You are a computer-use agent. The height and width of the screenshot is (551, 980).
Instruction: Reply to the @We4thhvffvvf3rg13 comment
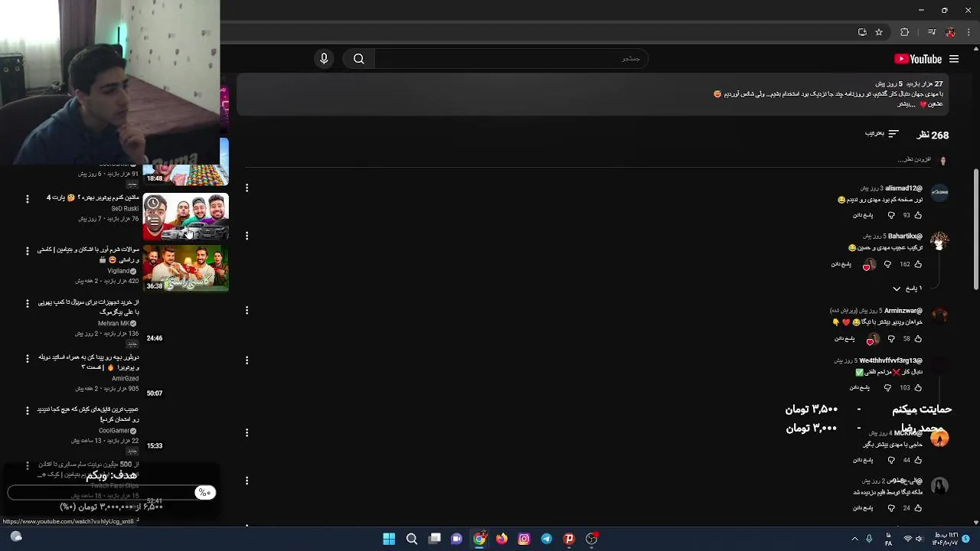pyautogui.click(x=860, y=387)
